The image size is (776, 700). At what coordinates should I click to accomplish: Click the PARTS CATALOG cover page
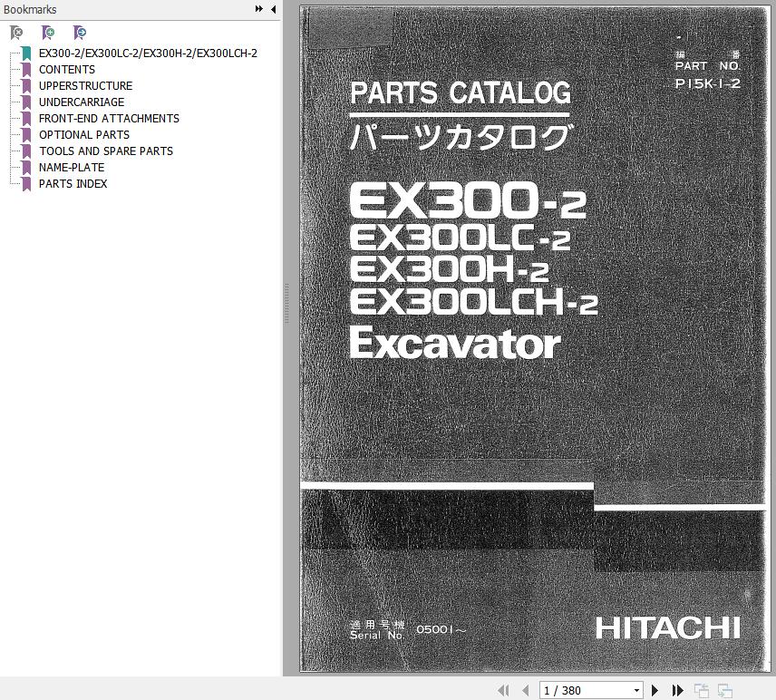pos(533,338)
